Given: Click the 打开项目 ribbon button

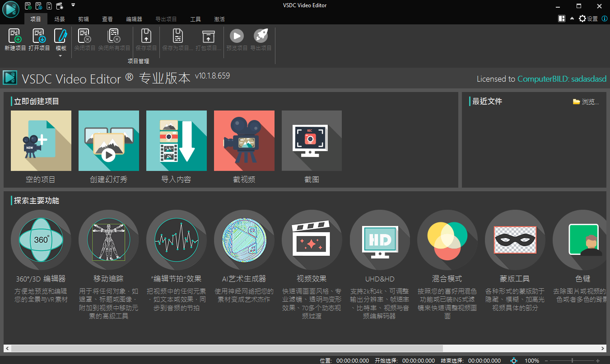Looking at the screenshot, I should coord(39,40).
